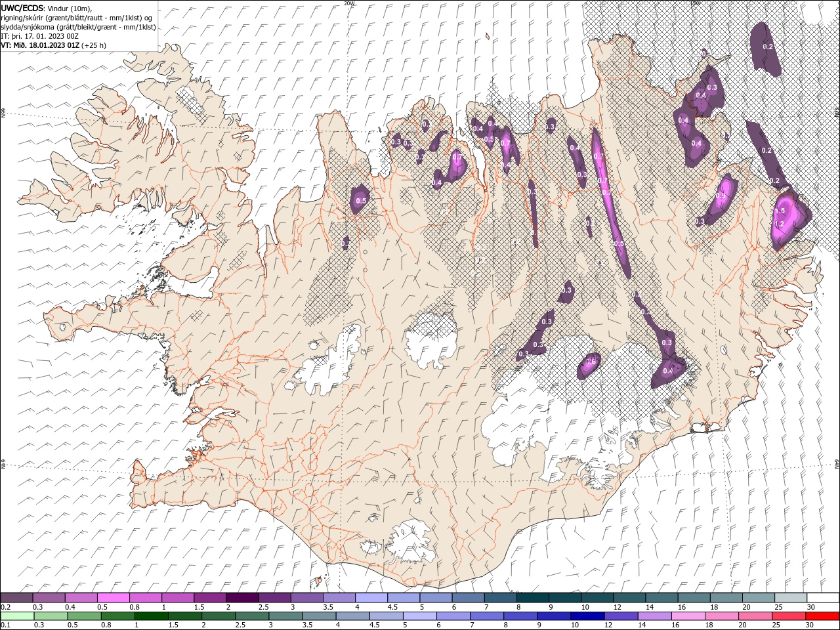Pick pink bottom-row swatch between 18 and 20
840x630 pixels.
(x=721, y=616)
